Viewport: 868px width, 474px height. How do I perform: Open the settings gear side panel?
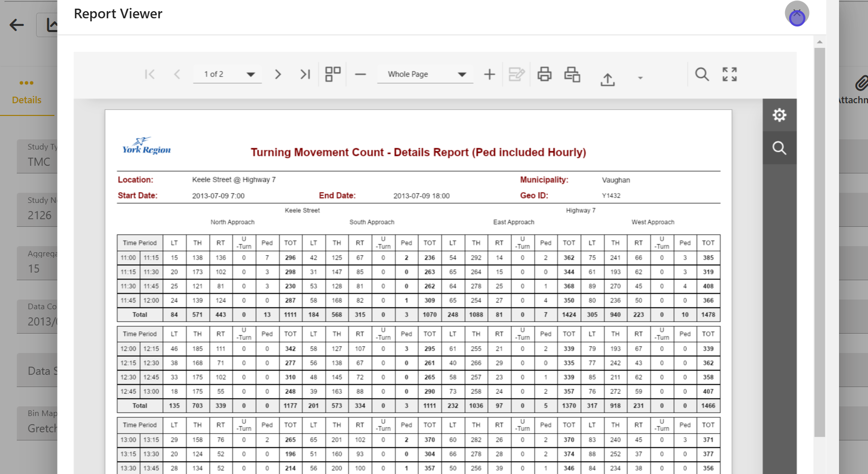tap(779, 115)
